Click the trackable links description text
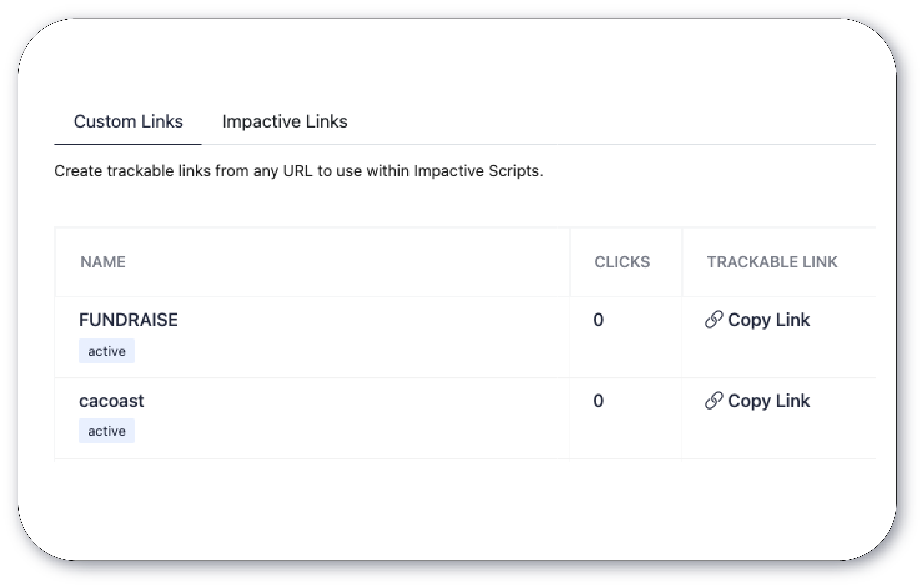The width and height of the screenshot is (923, 588). [x=299, y=171]
